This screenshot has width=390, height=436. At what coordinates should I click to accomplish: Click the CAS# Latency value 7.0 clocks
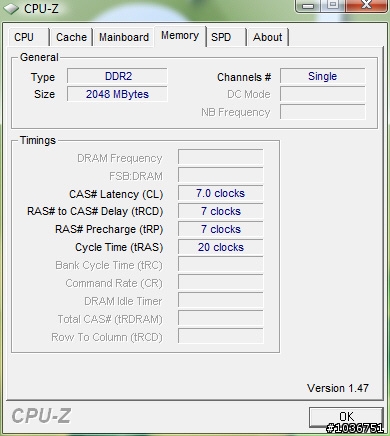coord(221,193)
